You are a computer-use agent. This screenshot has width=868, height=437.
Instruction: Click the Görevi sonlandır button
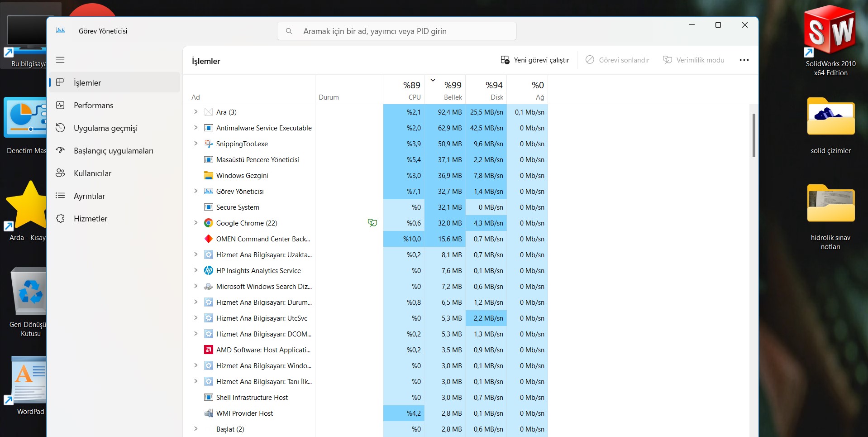(617, 60)
